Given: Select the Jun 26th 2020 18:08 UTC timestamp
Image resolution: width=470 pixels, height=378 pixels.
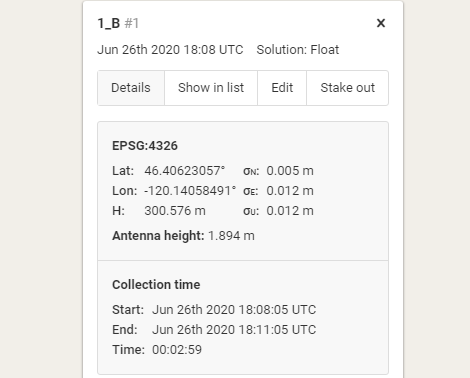Looking at the screenshot, I should point(170,50).
